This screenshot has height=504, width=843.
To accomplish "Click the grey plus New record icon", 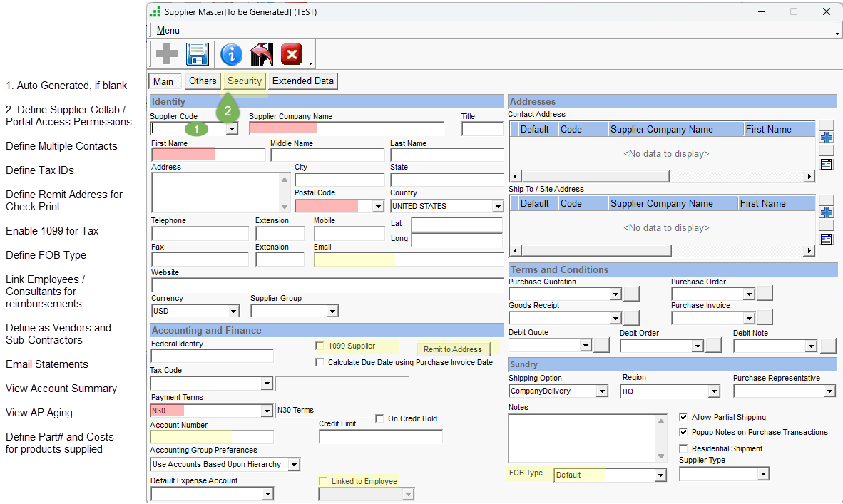I will point(167,54).
